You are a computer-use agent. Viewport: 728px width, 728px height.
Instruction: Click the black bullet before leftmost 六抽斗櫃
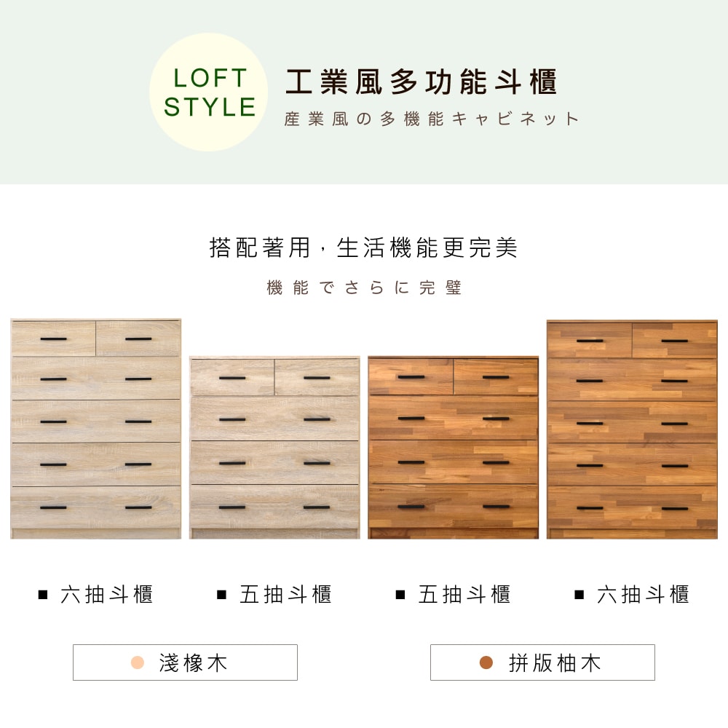tap(43, 595)
